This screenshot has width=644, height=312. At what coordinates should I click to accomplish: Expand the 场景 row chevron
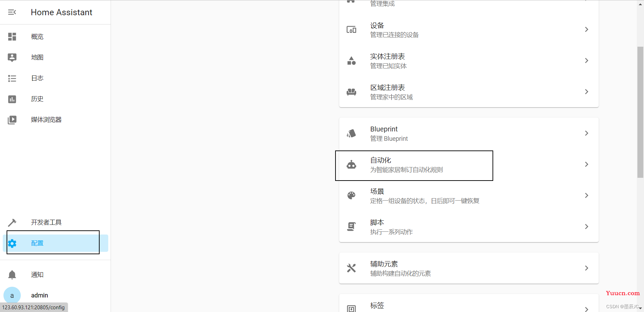tap(587, 196)
